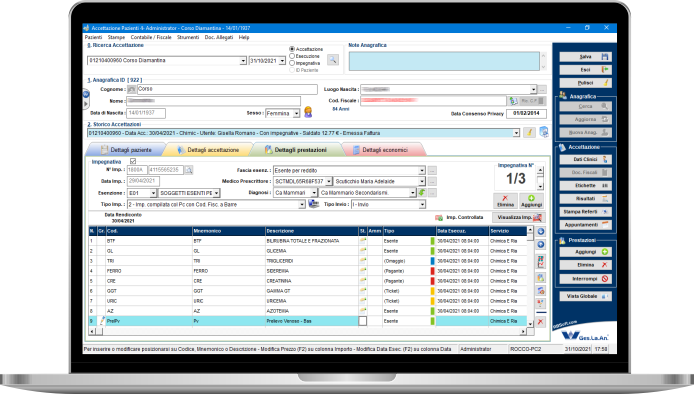
Task: Click the pencil icon in PrelPv row
Action: pyautogui.click(x=102, y=321)
